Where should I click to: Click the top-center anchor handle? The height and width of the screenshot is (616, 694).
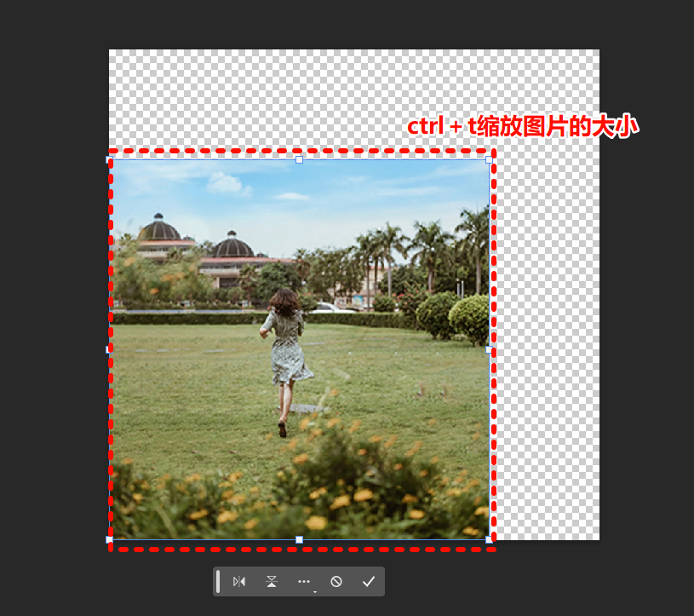pyautogui.click(x=299, y=158)
